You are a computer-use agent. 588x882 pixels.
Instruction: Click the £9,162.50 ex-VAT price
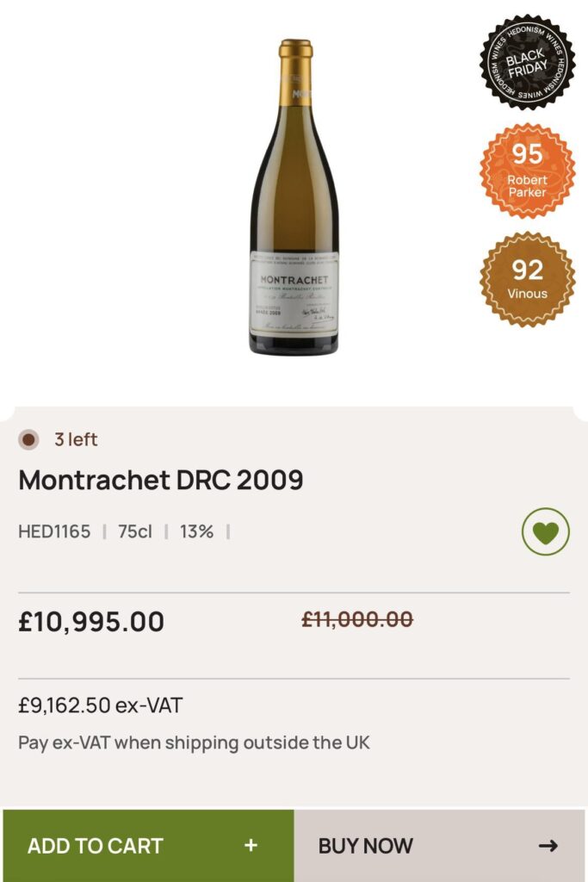101,705
